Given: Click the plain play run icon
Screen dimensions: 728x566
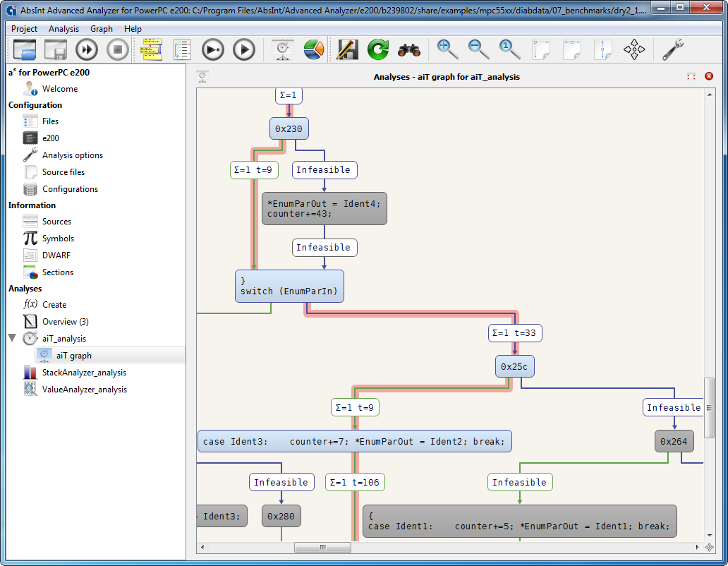Looking at the screenshot, I should 244,49.
